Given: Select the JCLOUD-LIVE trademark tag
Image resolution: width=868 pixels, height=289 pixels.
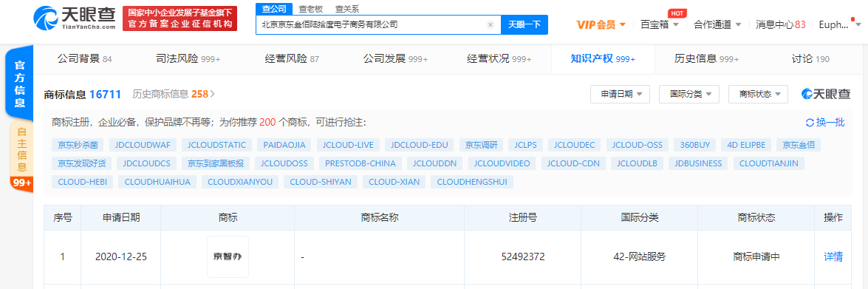Looking at the screenshot, I should [348, 145].
